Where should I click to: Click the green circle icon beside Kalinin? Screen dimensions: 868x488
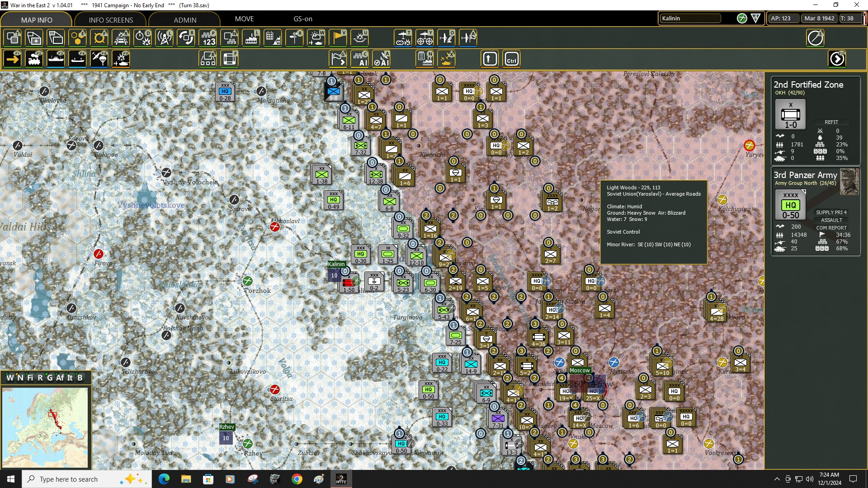point(742,18)
